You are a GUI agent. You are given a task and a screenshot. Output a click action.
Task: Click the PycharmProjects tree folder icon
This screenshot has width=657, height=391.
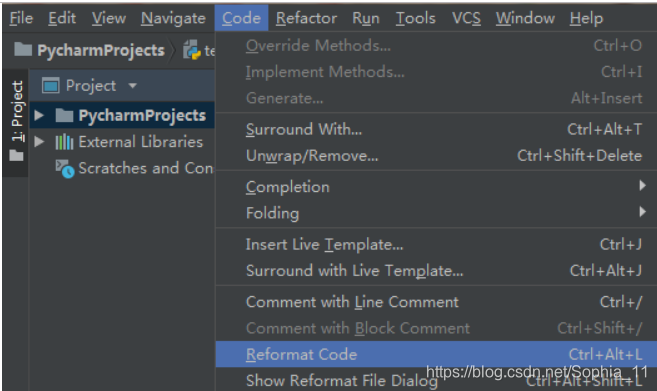click(x=64, y=115)
